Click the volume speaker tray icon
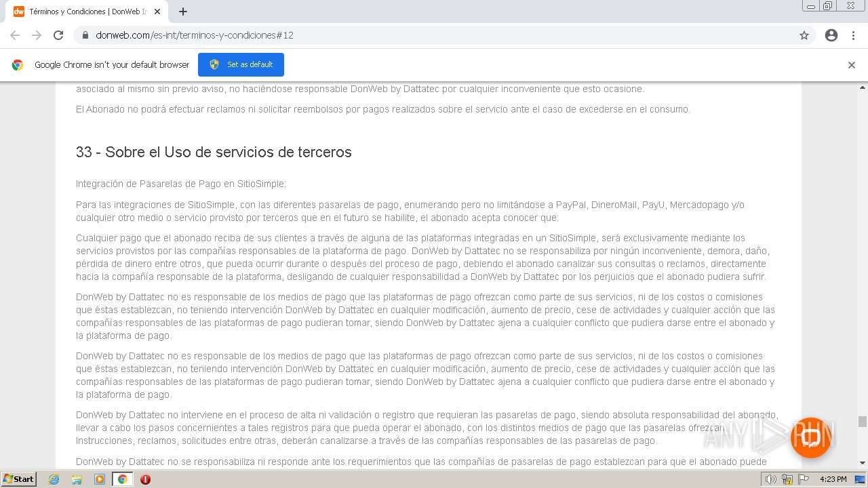The height and width of the screenshot is (488, 868). tap(771, 479)
